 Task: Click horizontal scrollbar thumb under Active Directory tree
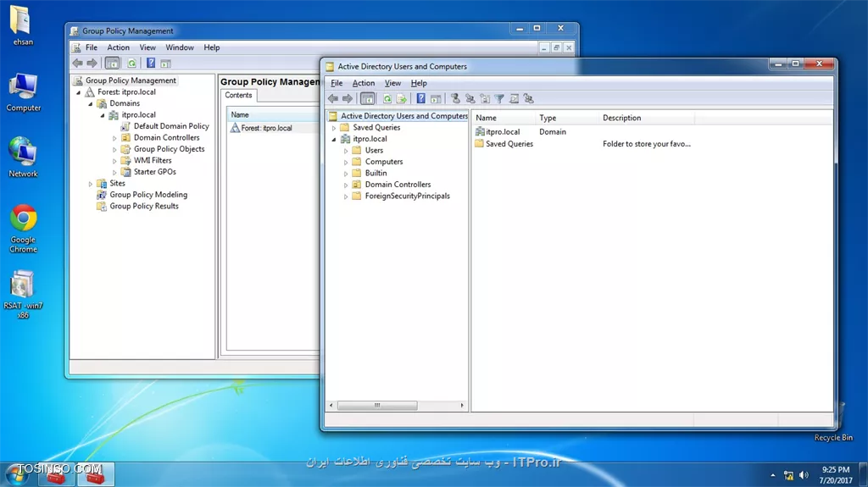(x=377, y=405)
